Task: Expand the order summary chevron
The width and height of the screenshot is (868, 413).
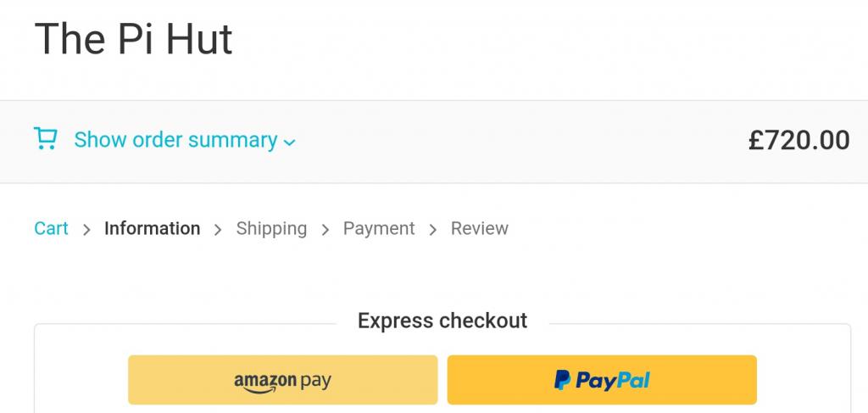Action: (x=289, y=142)
